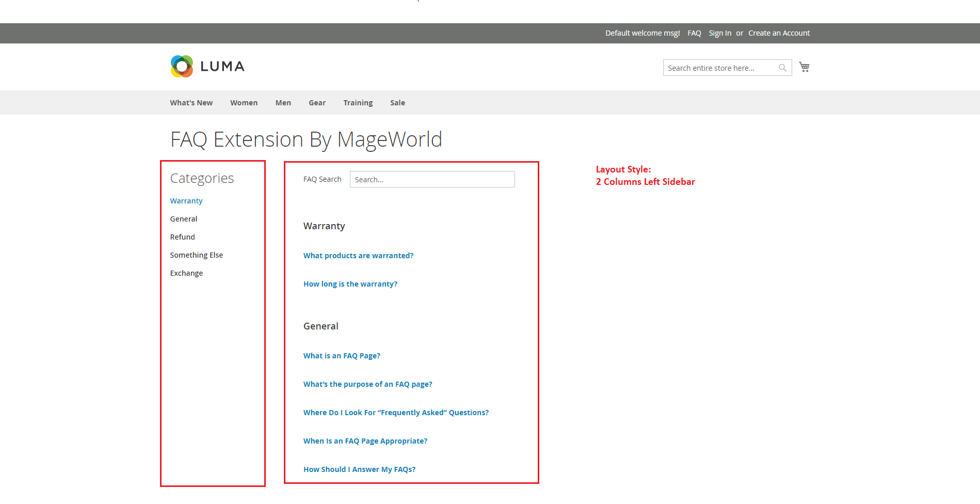This screenshot has width=980, height=504.
Task: Open the Men menu
Action: 283,103
